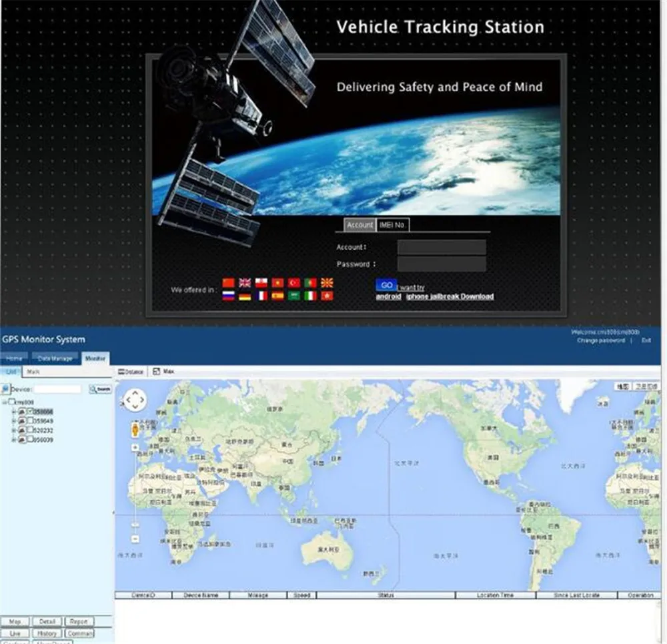This screenshot has width=667, height=644.
Task: Uncheck the first checked device checkbox
Action: (x=30, y=411)
